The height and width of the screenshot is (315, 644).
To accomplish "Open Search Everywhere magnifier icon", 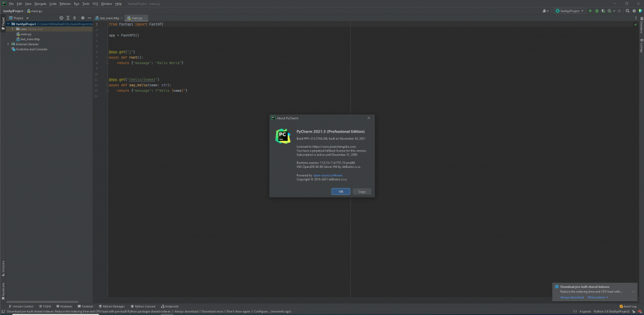I will point(628,11).
